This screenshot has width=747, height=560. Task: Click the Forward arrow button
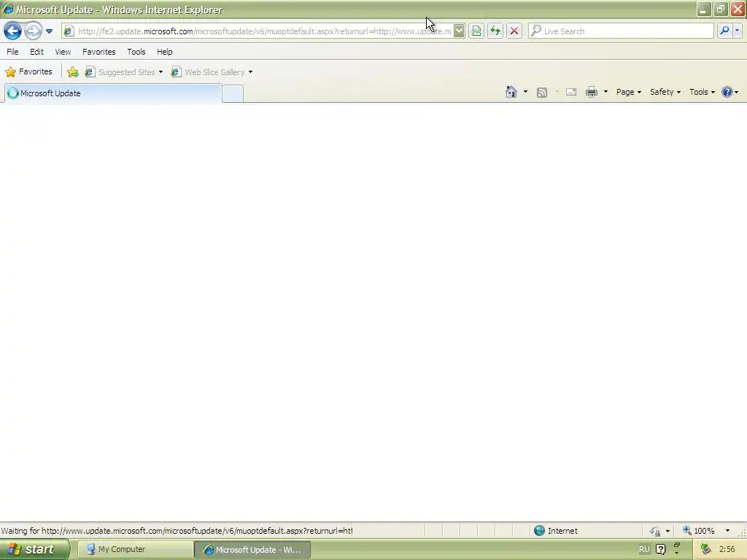click(x=33, y=31)
